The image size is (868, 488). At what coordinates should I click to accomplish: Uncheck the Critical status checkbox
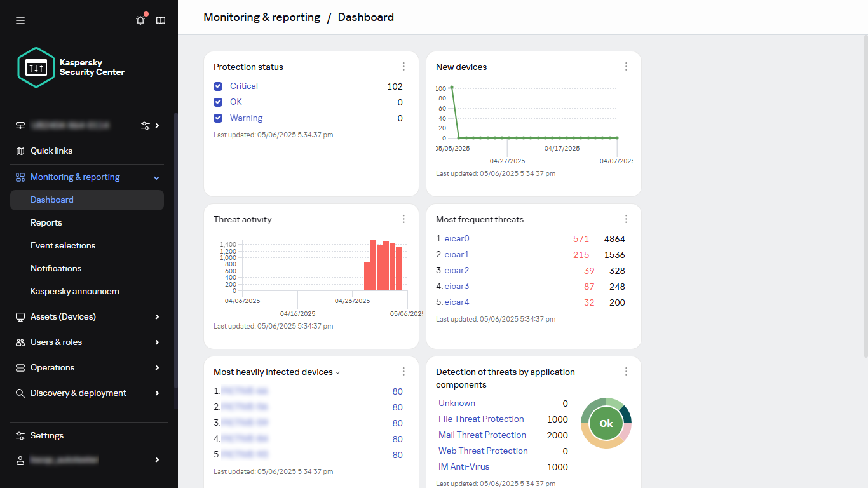[218, 86]
